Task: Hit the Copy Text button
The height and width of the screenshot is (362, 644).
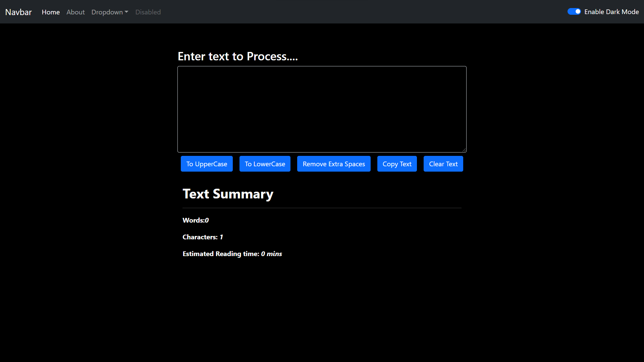Action: [x=397, y=164]
